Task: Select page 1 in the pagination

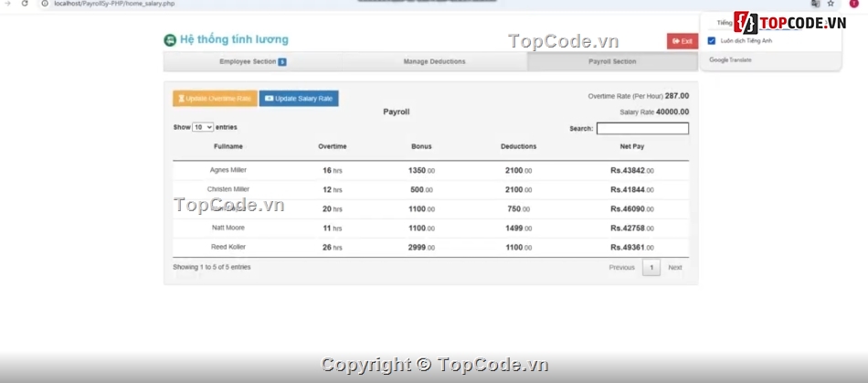Action: (x=651, y=268)
